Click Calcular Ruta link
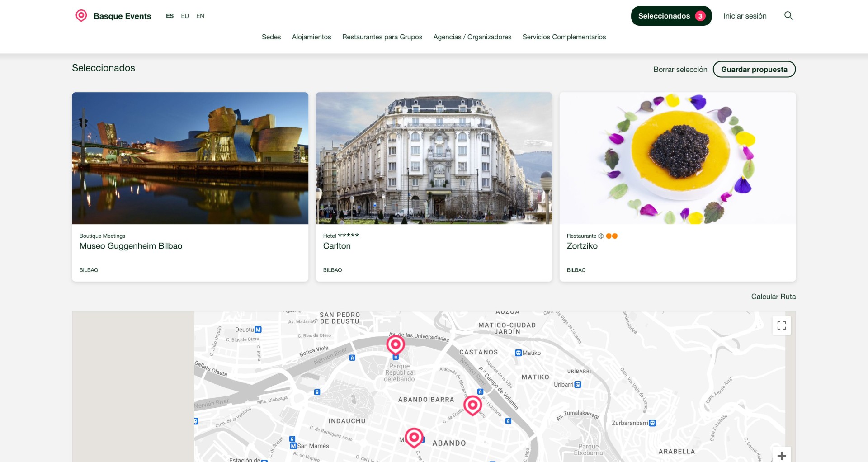868x462 pixels. (774, 297)
